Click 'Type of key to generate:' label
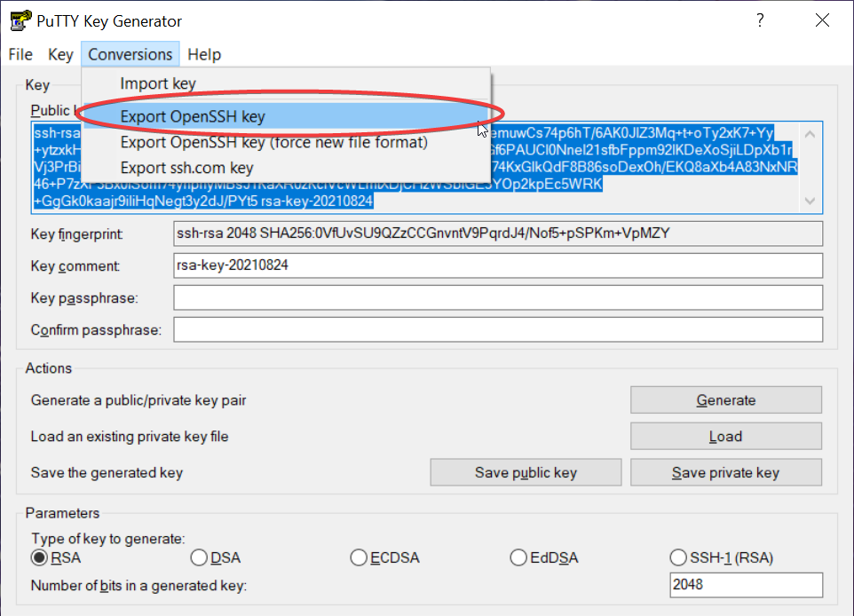This screenshot has height=616, width=854. click(x=107, y=539)
